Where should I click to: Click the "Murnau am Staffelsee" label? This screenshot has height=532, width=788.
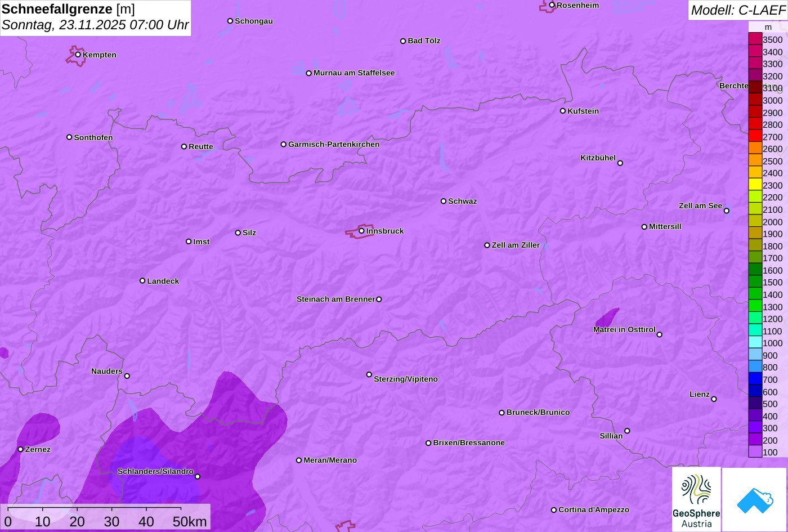[354, 73]
